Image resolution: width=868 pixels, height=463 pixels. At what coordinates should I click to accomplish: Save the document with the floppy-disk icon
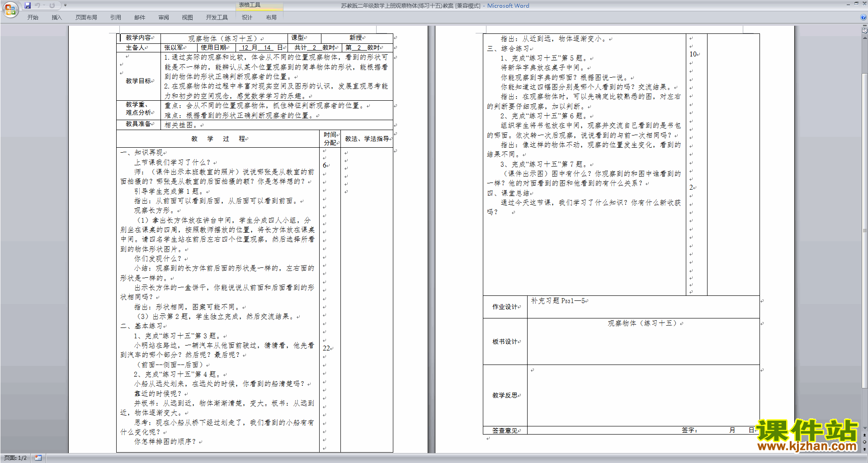[28, 5]
